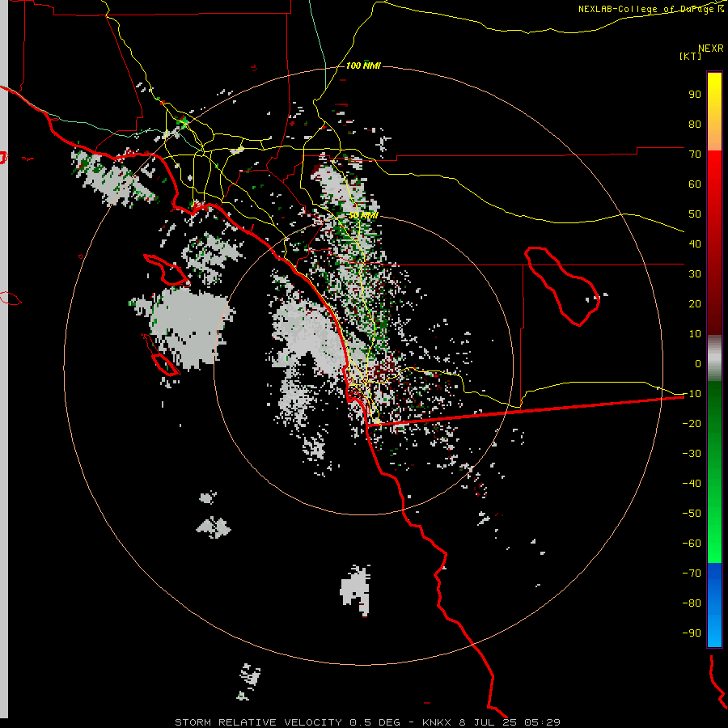728x728 pixels.
Task: Click the STORM RELATIVE VELOCITY caption text
Action: pos(260,722)
